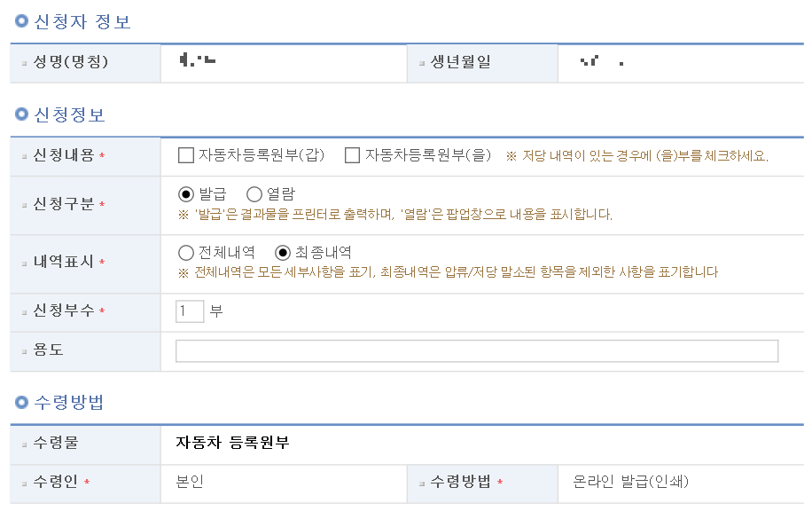Click the 신청부수 copies input box

[190, 311]
